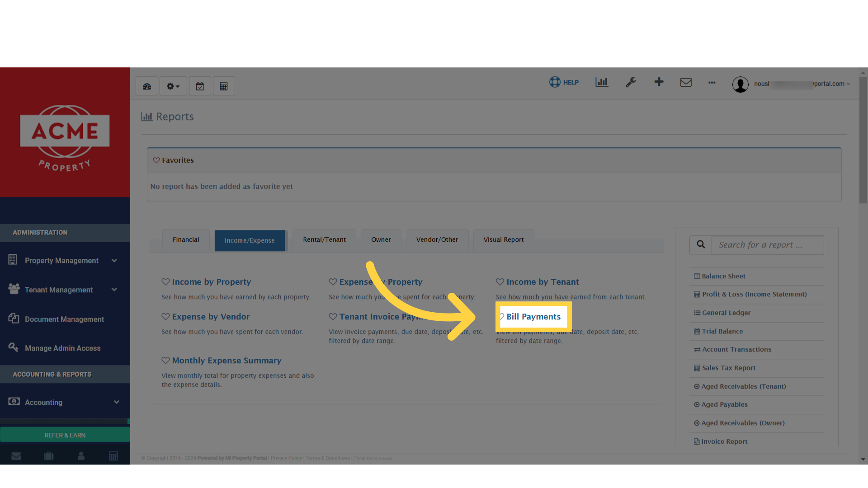Image resolution: width=868 pixels, height=488 pixels.
Task: Click the Terms & Conditions footer link
Action: point(328,458)
